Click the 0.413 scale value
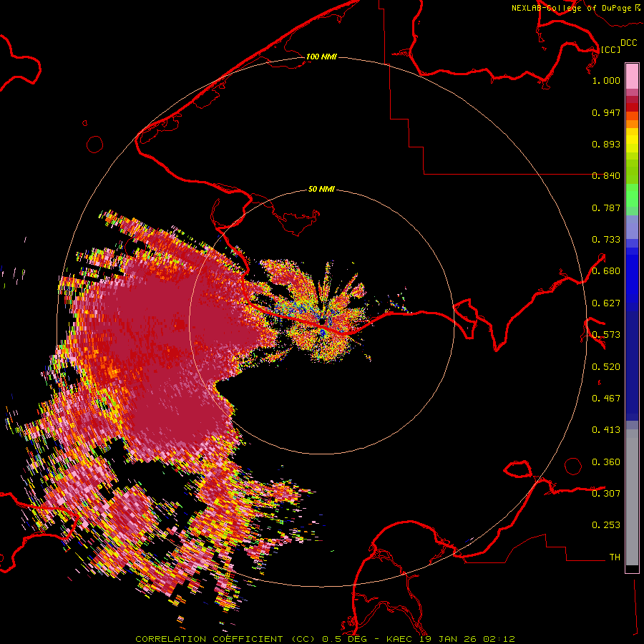Image resolution: width=644 pixels, height=644 pixels. (x=606, y=430)
